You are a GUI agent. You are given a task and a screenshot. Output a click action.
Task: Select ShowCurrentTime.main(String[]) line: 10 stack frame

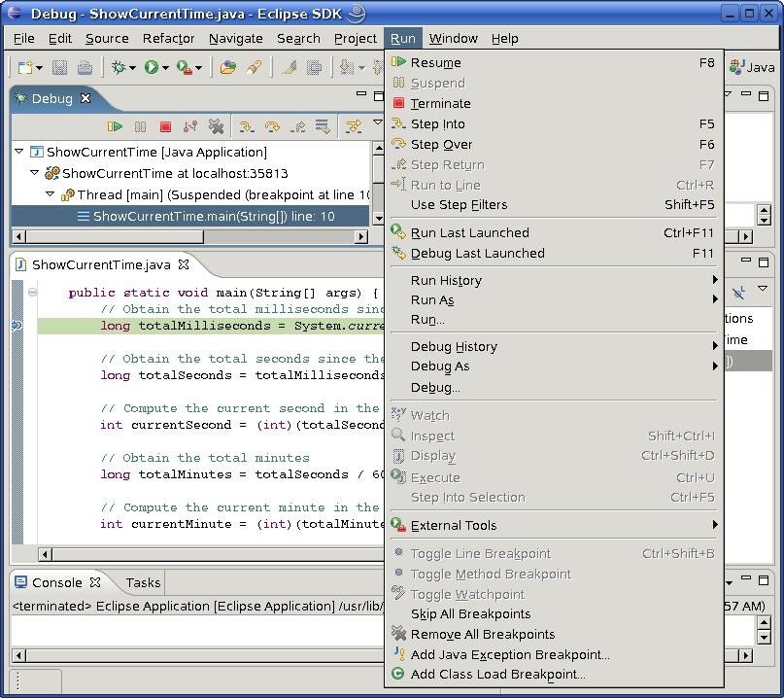coord(190,216)
